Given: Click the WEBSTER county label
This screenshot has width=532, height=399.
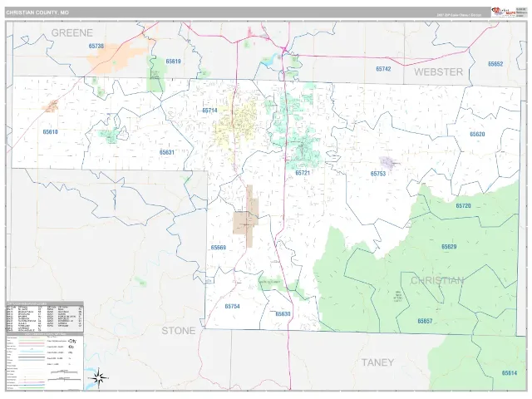Looking at the screenshot, I should tap(438, 72).
